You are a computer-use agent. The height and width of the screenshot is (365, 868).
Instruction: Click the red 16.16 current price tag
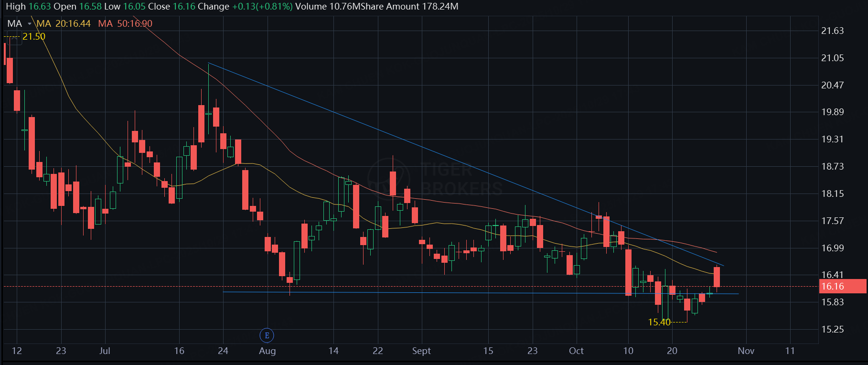[x=842, y=286]
